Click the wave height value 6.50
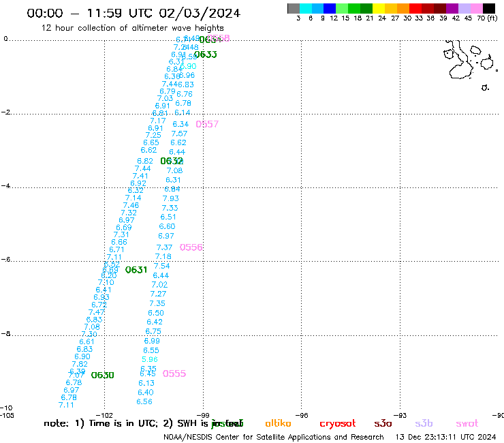Image resolution: width=504 pixels, height=443 pixels. tap(156, 313)
